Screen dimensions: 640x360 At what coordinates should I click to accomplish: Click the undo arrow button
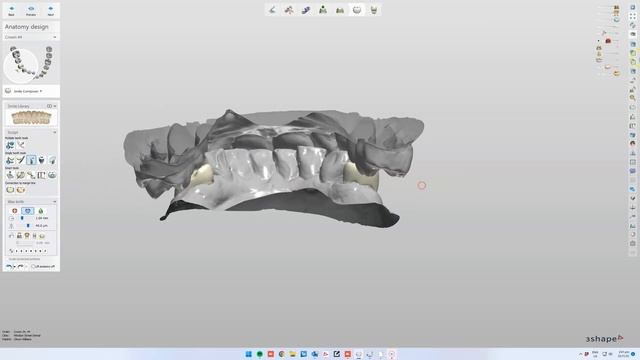[9, 267]
